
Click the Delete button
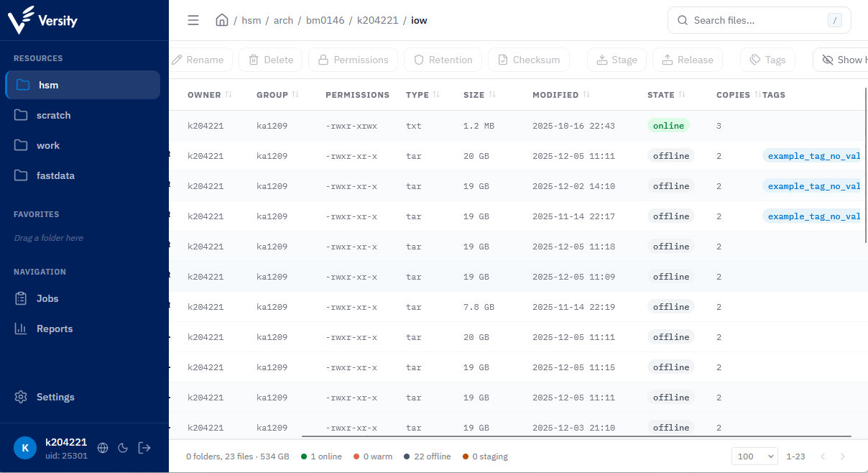(270, 60)
